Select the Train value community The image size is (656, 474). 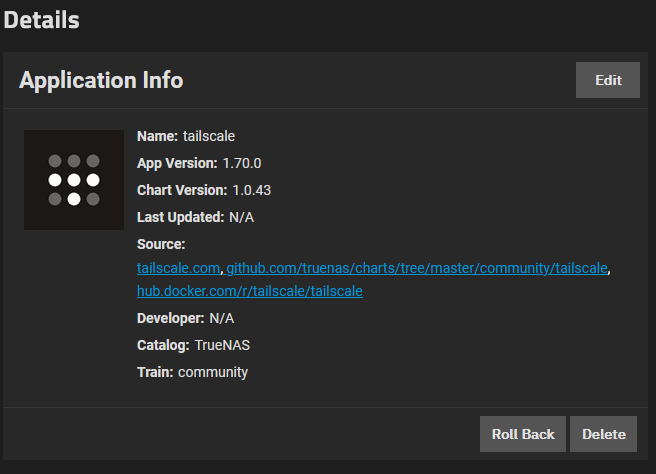213,372
